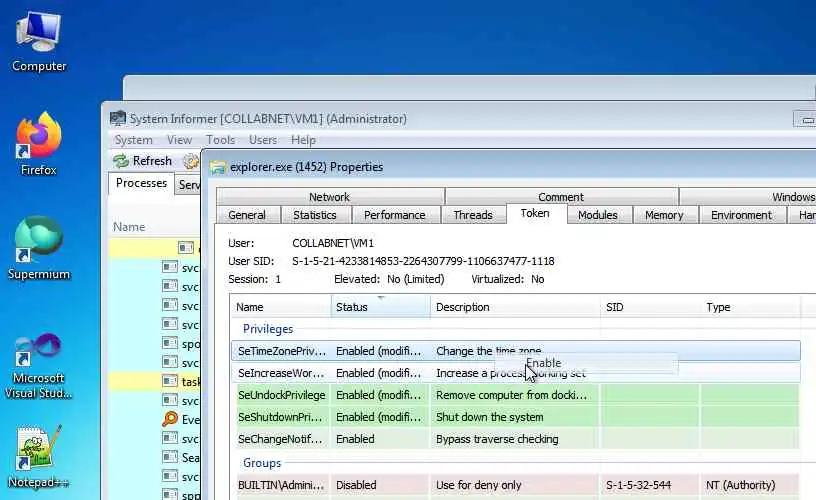Click the icon of the Sea process row
Viewport: 816px width, 500px height.
(x=170, y=457)
